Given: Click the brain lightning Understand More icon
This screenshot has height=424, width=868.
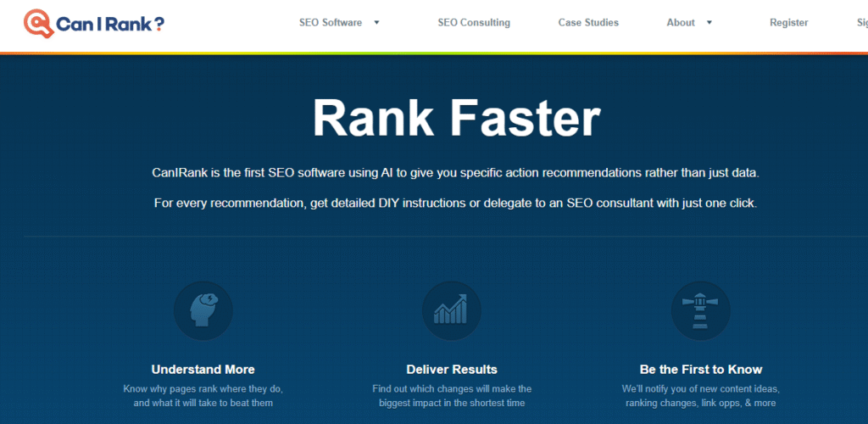Looking at the screenshot, I should tap(203, 310).
